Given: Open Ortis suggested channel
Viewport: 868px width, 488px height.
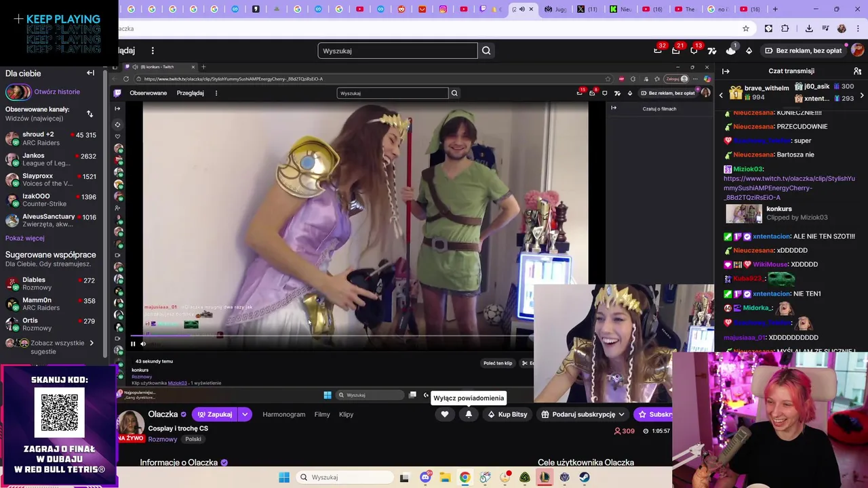Looking at the screenshot, I should pyautogui.click(x=51, y=324).
